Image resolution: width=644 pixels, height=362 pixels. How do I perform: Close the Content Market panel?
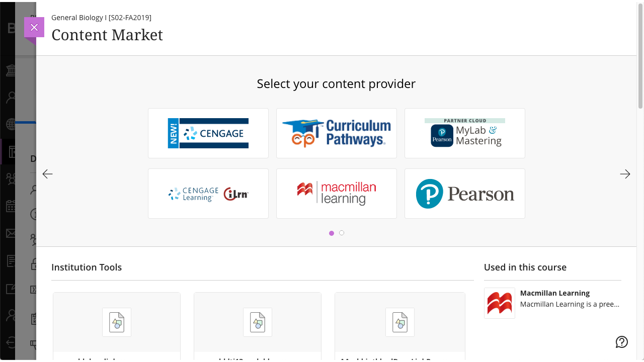click(34, 27)
